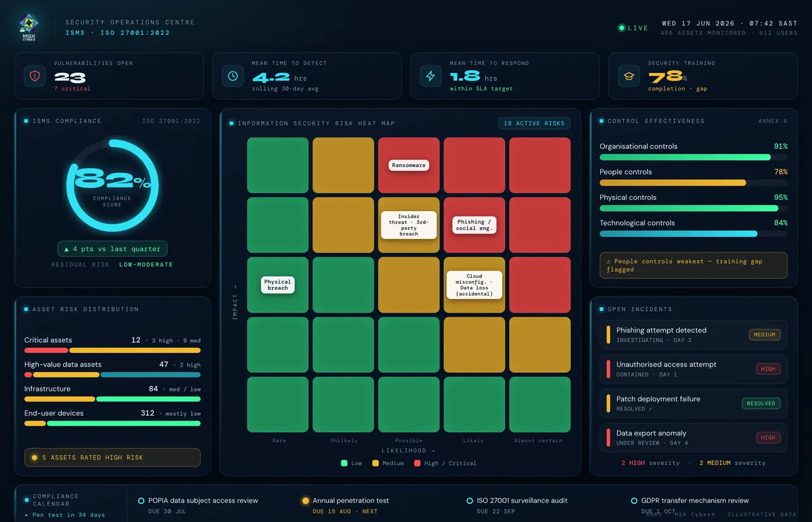
Task: Click the within SLA target text
Action: pos(481,89)
